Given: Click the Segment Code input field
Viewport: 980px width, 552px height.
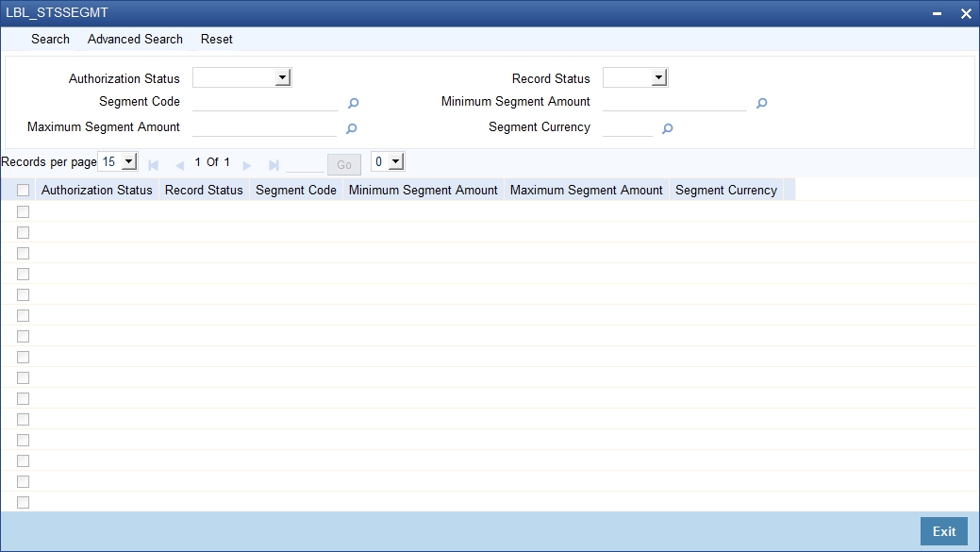Looking at the screenshot, I should pos(266,103).
